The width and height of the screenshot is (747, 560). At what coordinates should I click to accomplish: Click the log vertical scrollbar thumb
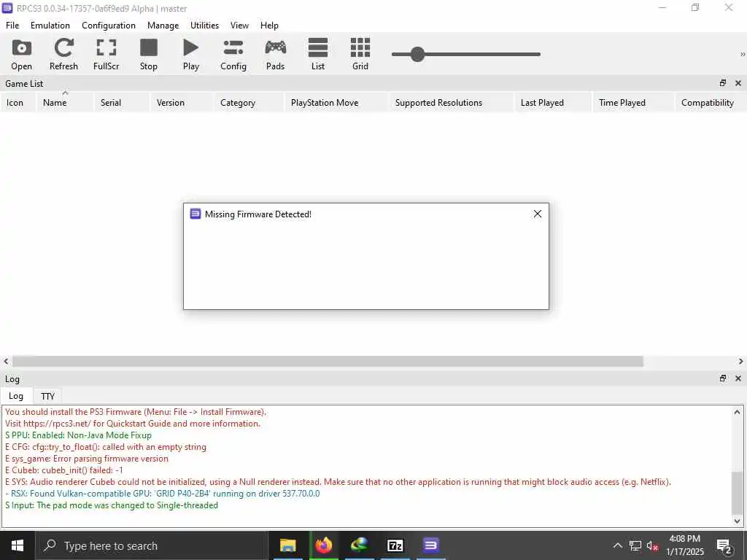(737, 494)
